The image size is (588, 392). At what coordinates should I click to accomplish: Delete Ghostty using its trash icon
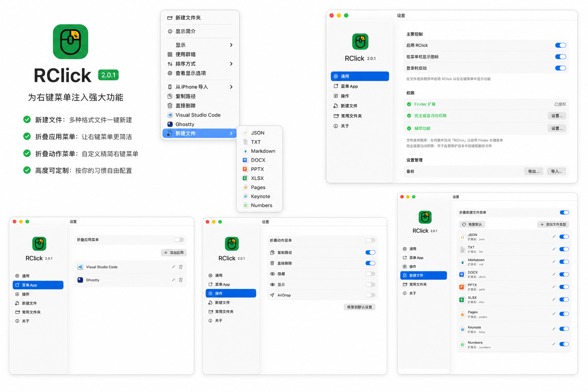click(181, 280)
